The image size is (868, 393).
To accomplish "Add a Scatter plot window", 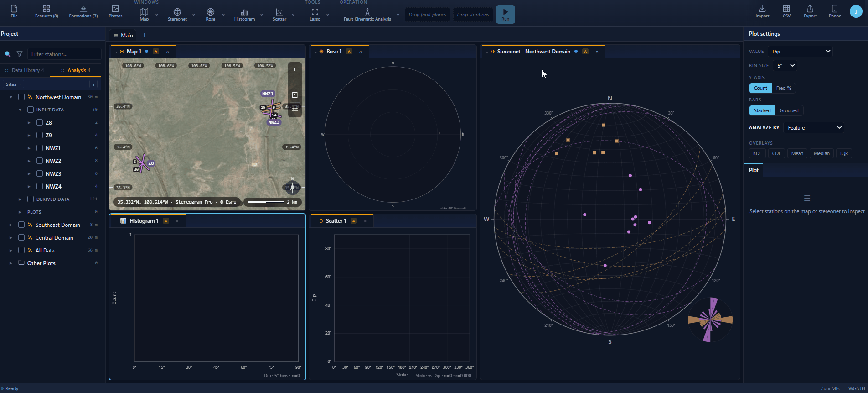I will coord(279,15).
